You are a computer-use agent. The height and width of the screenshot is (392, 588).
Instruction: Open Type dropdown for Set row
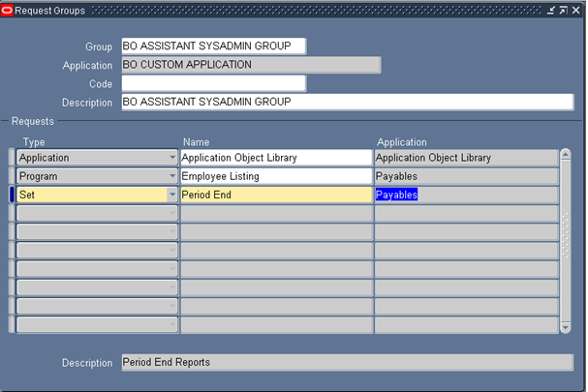click(x=172, y=195)
